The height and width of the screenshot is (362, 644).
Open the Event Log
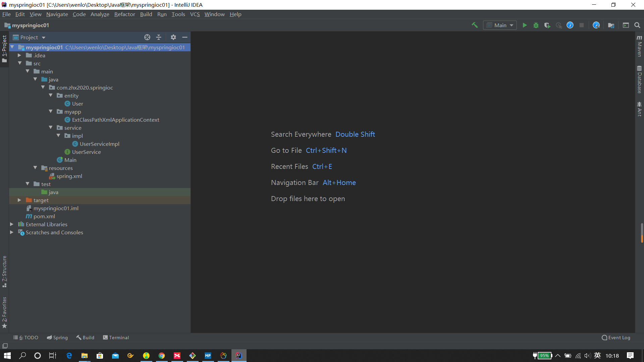[x=616, y=338]
